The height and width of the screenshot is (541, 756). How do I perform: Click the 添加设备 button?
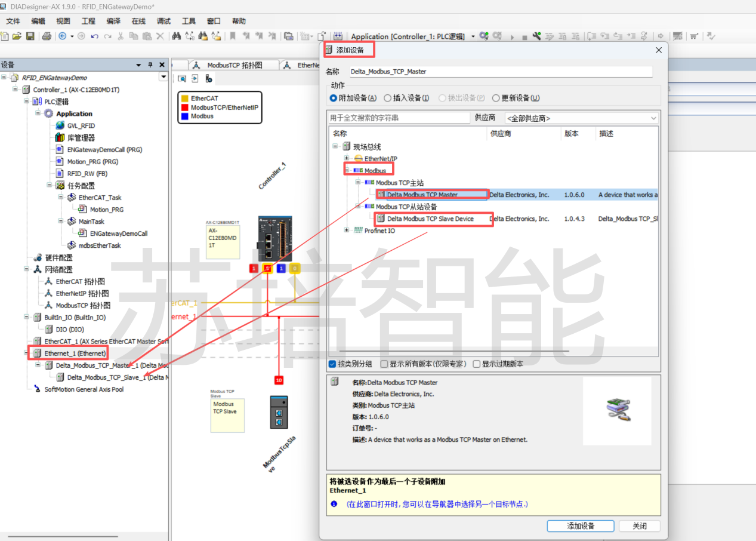[x=580, y=526]
